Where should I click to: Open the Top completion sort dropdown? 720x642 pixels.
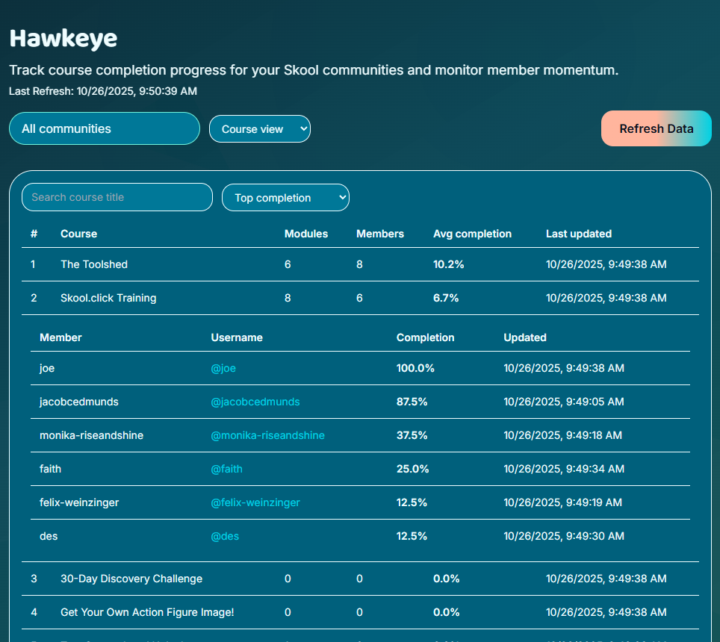tap(286, 198)
